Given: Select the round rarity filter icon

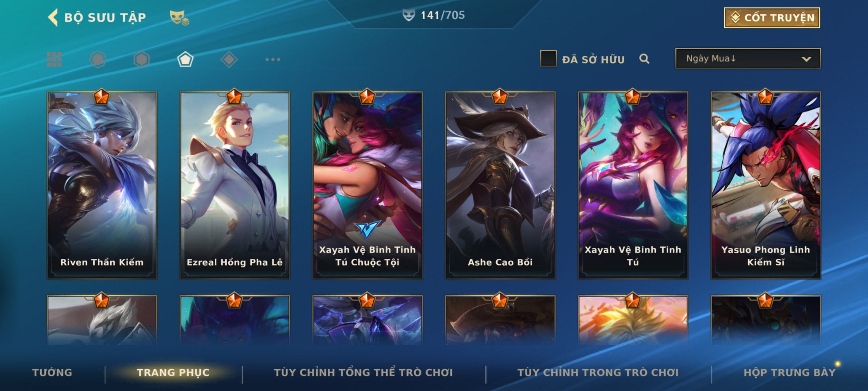Looking at the screenshot, I should click(x=98, y=59).
